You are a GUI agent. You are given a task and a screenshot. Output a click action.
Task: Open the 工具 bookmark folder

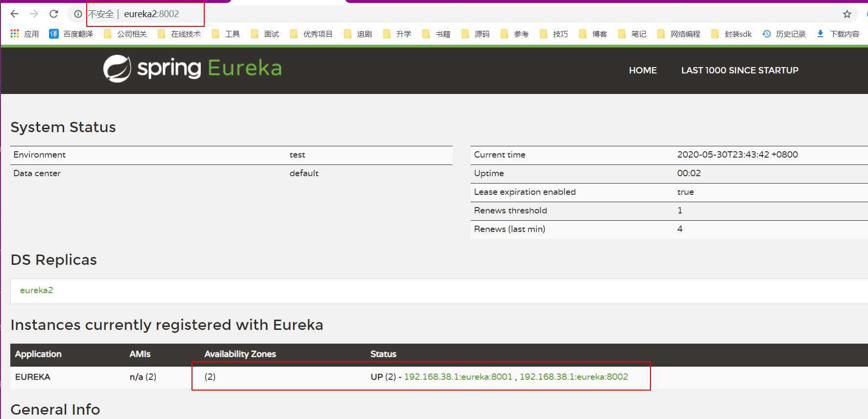(226, 34)
